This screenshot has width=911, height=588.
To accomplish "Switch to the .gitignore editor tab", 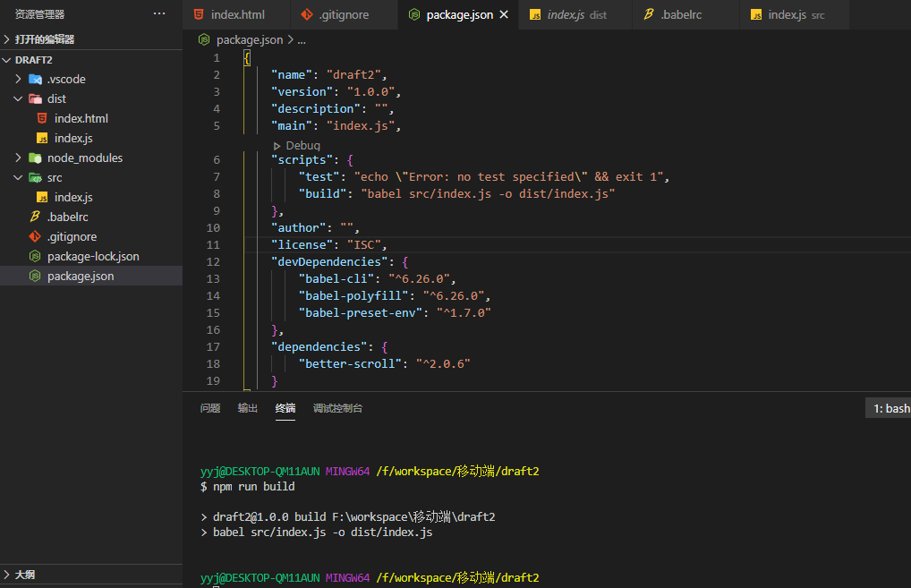I will pos(344,14).
